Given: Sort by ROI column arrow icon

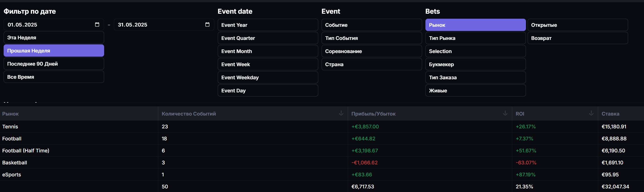Looking at the screenshot, I should (x=591, y=113).
